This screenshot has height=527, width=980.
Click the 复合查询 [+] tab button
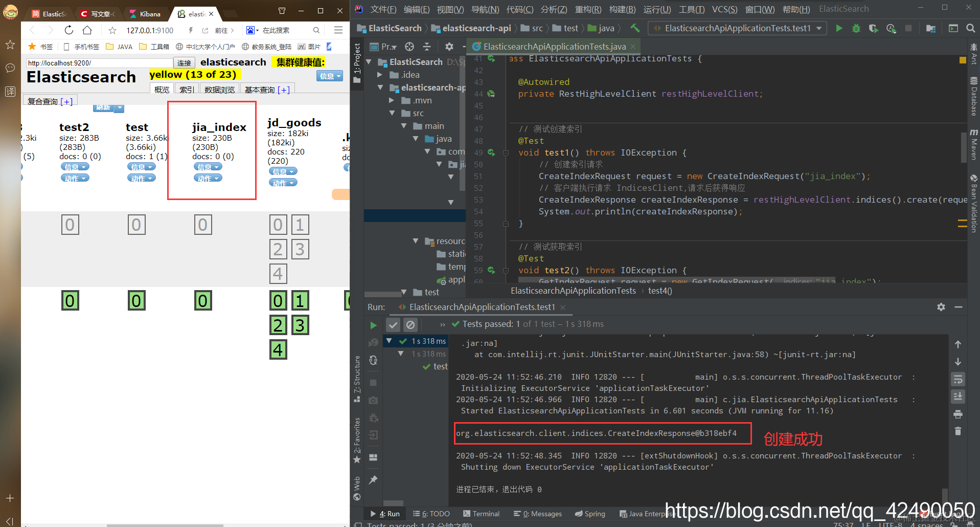tap(50, 101)
